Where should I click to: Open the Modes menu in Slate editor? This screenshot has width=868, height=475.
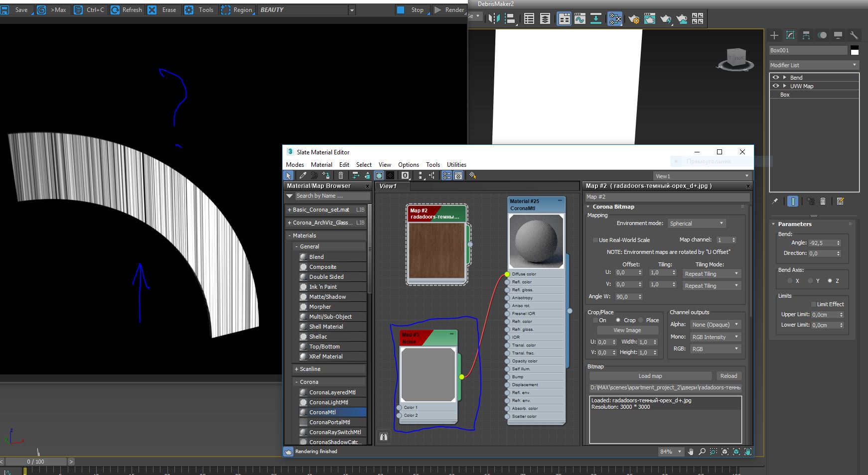coord(295,165)
